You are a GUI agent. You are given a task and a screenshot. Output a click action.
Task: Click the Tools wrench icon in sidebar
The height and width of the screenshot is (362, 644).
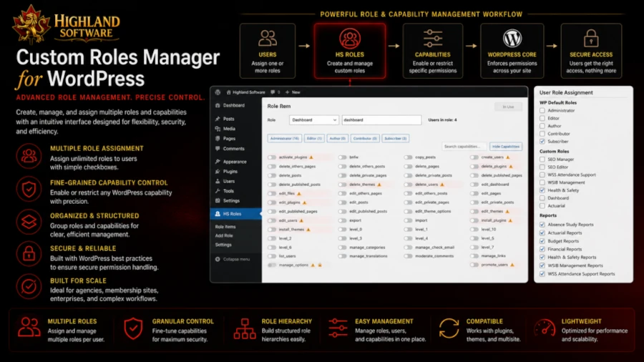(x=218, y=191)
